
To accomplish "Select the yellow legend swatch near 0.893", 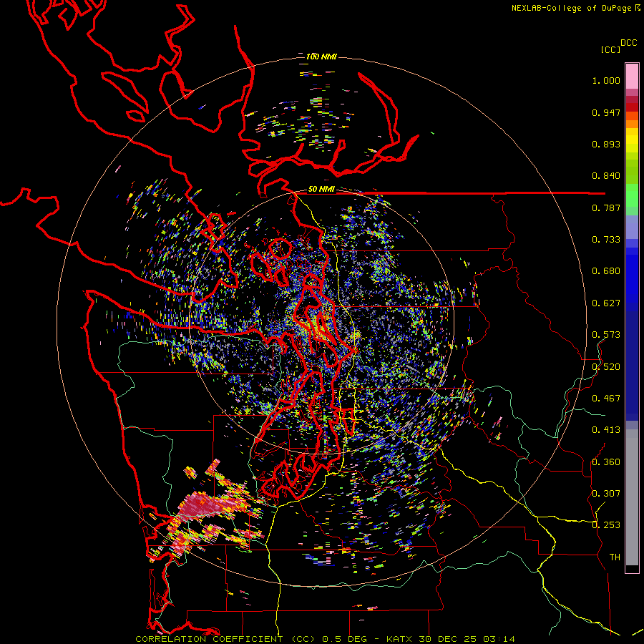I will 632,140.
